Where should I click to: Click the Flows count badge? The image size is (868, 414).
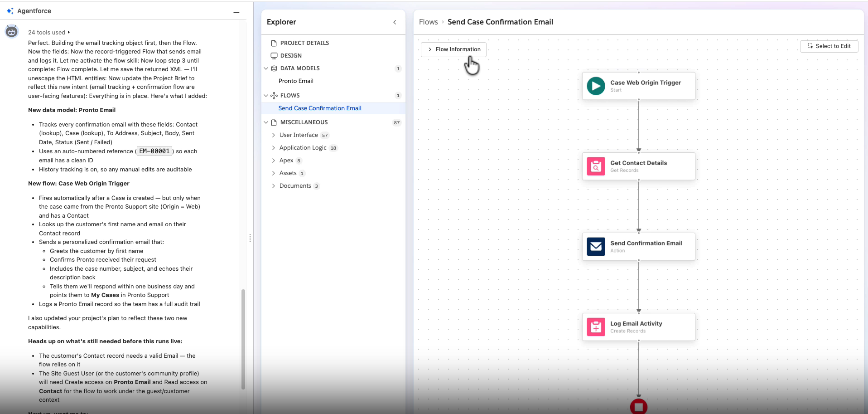398,96
